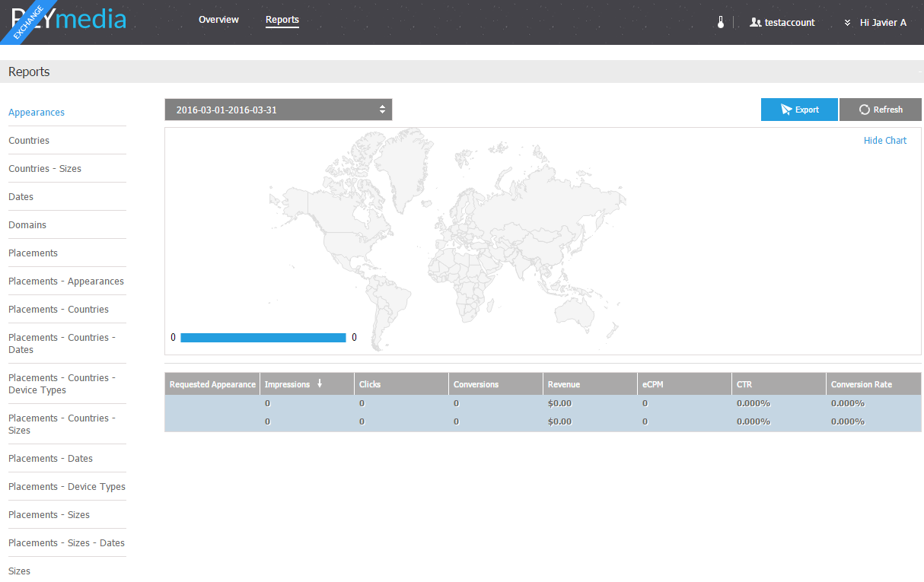This screenshot has height=582, width=924.
Task: Open the Domains report
Action: point(27,224)
